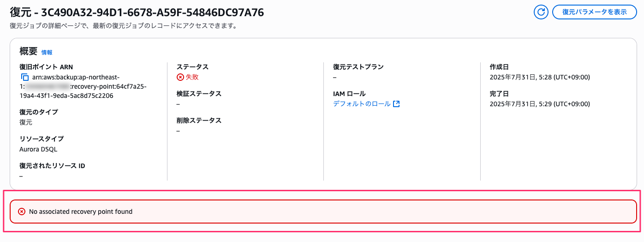Copy the recovery point ARN via copy icon

(x=25, y=77)
